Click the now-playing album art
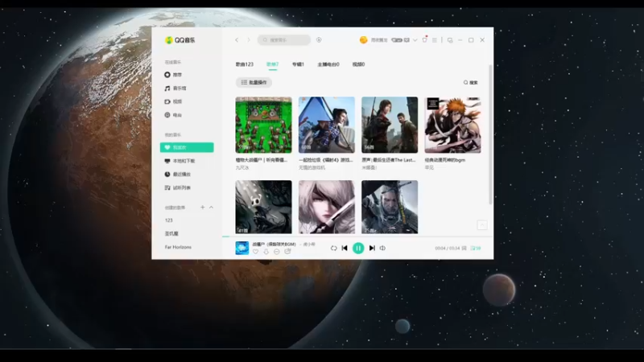The image size is (644, 362). (242, 248)
